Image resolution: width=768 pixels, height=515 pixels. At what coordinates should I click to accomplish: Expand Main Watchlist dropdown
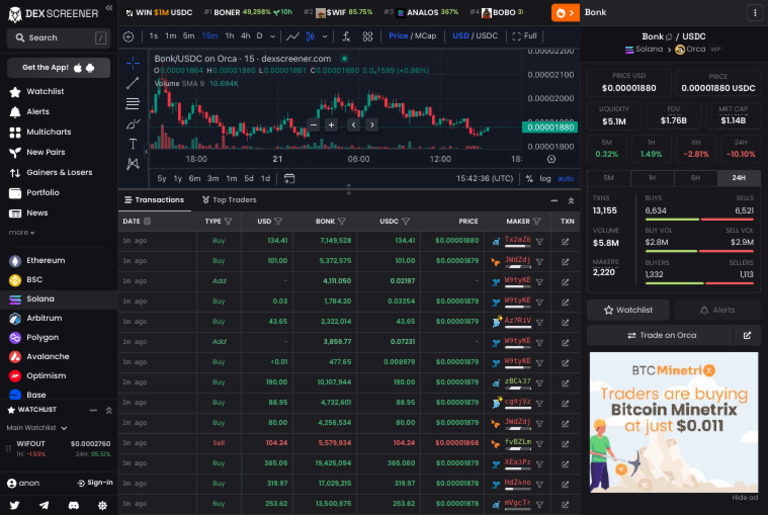coord(37,428)
